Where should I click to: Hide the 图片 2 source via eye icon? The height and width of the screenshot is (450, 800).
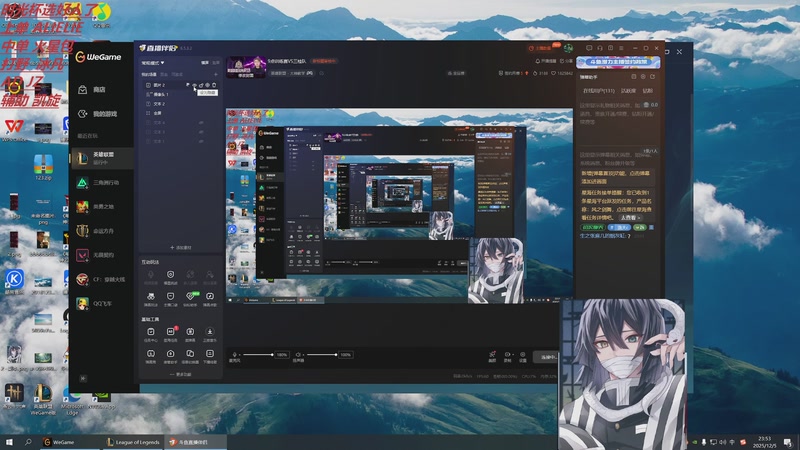(194, 85)
